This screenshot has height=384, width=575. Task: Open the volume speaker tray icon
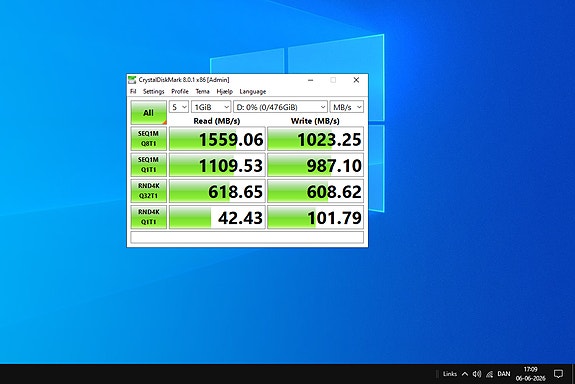(477, 374)
